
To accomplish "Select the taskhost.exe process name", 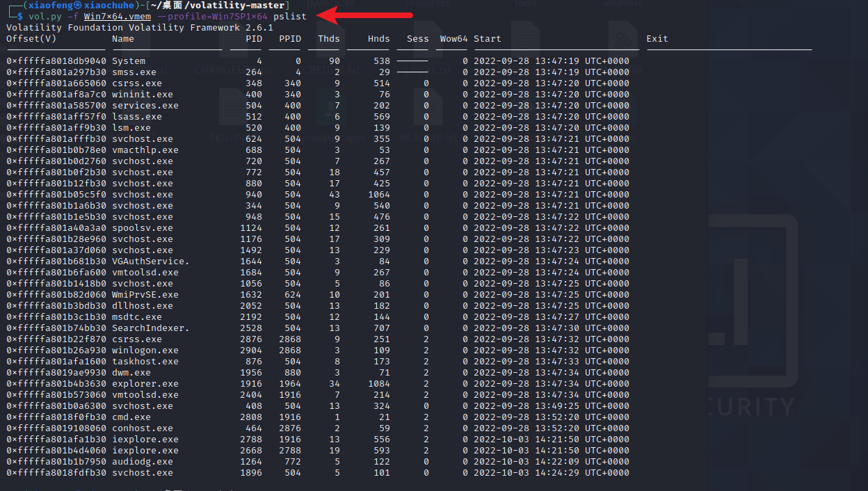I will click(x=145, y=361).
